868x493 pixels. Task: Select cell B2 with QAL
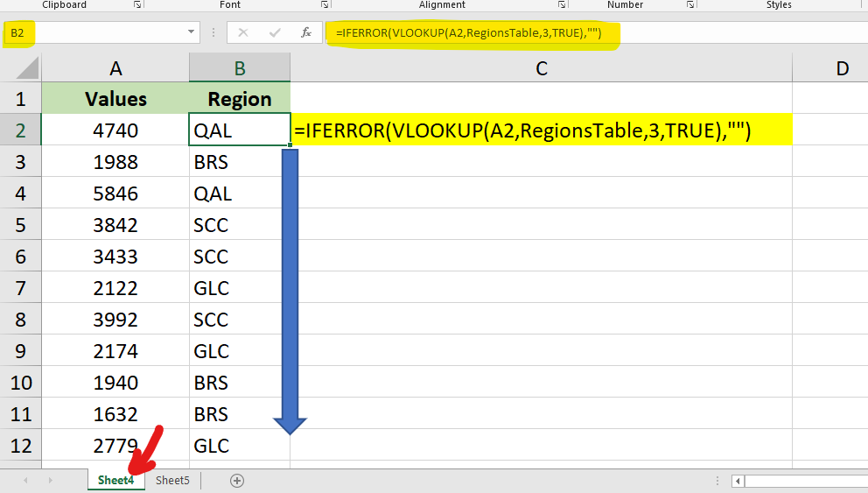coord(240,130)
